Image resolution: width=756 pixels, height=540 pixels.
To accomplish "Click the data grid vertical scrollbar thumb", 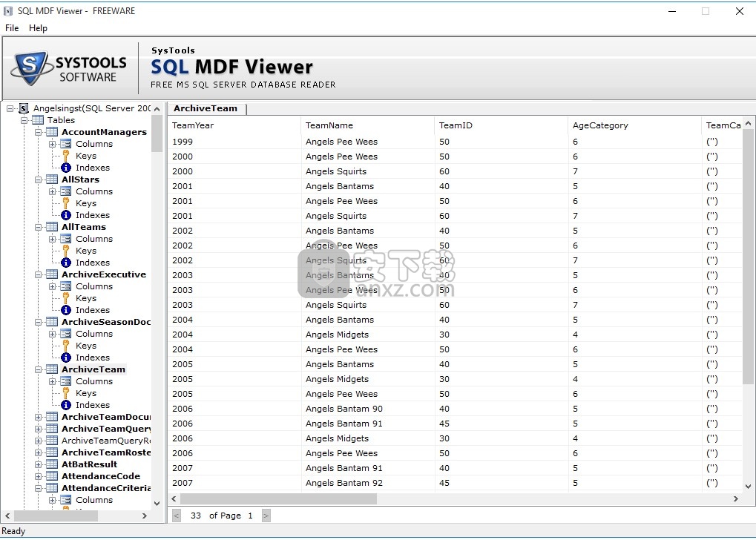I will click(x=748, y=257).
